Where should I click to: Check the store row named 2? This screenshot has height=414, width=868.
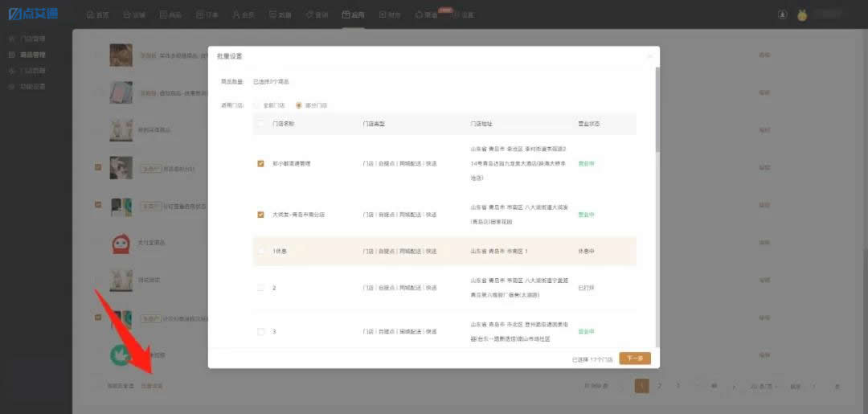(x=260, y=288)
